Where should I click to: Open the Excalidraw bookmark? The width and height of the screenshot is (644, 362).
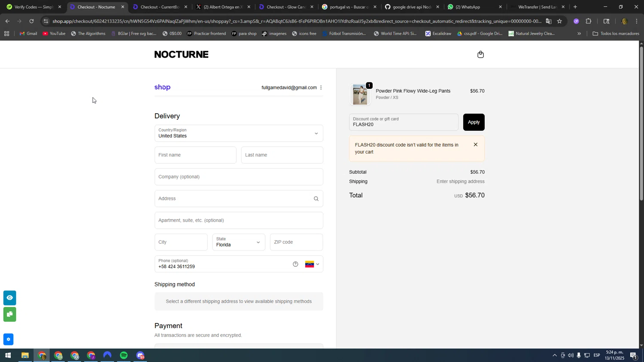click(438, 33)
